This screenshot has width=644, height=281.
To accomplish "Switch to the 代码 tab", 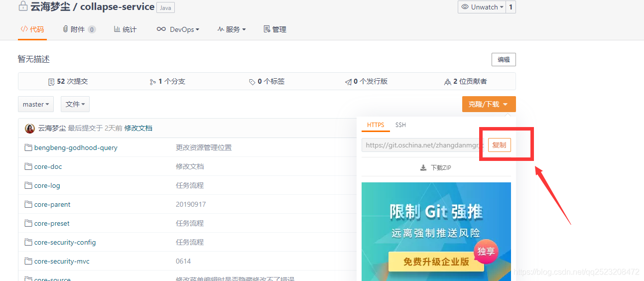I will [32, 29].
